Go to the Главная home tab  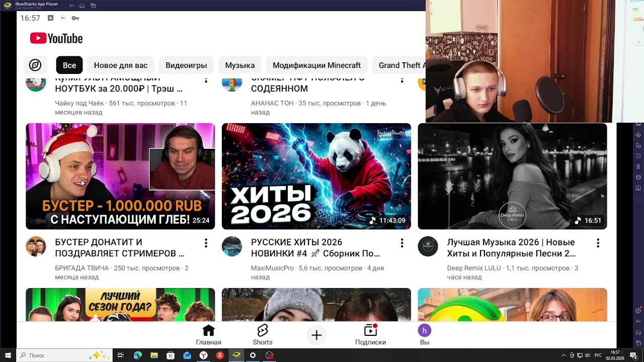click(x=208, y=335)
